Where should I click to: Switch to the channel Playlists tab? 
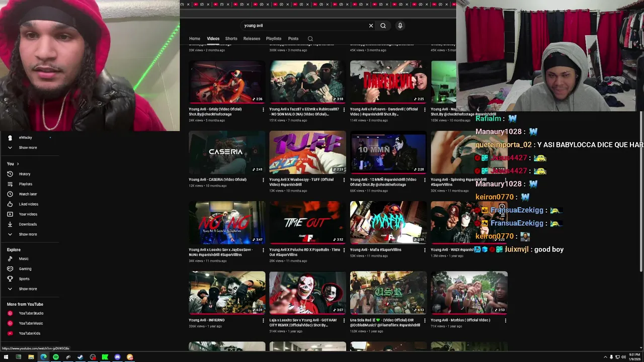click(274, 39)
